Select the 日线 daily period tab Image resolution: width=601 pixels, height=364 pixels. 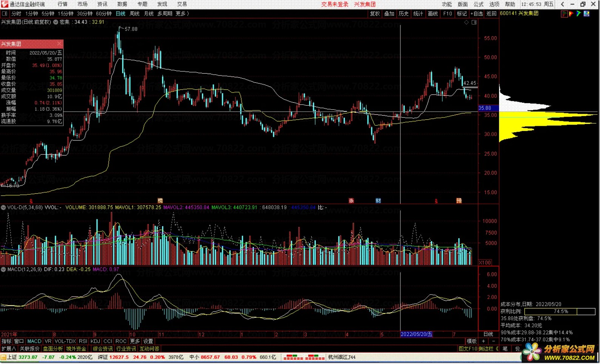[121, 14]
